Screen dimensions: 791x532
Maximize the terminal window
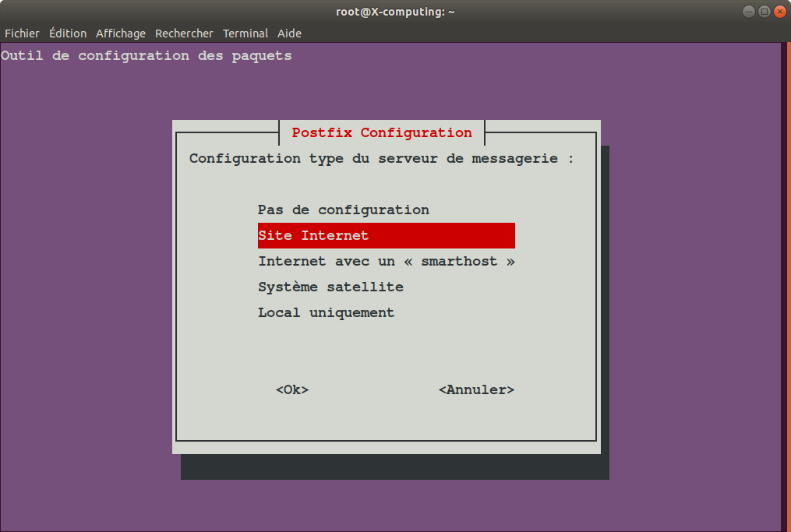[765, 11]
